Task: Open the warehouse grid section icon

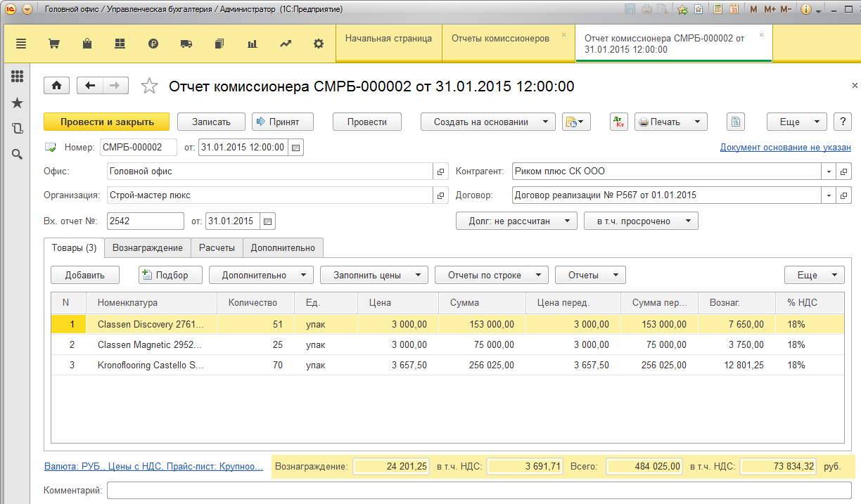Action: 120,44
